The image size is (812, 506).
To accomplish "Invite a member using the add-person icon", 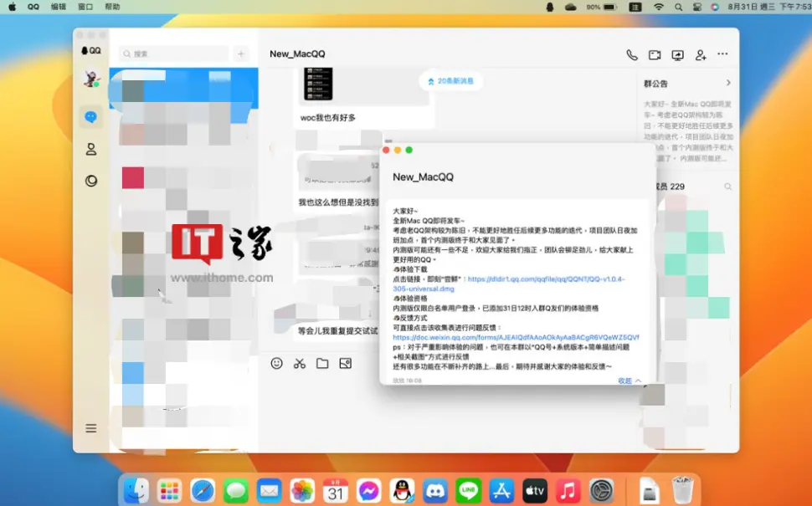I will click(701, 54).
